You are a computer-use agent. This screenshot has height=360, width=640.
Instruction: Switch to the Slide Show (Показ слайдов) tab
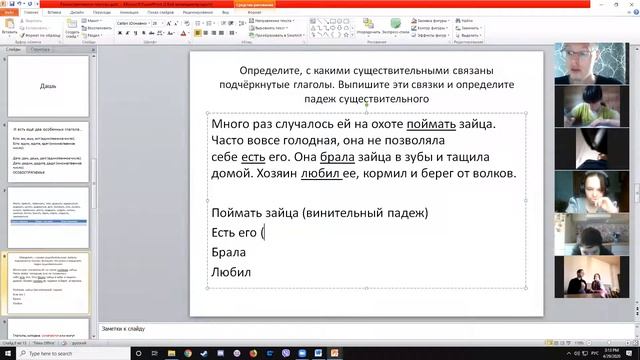pos(160,12)
